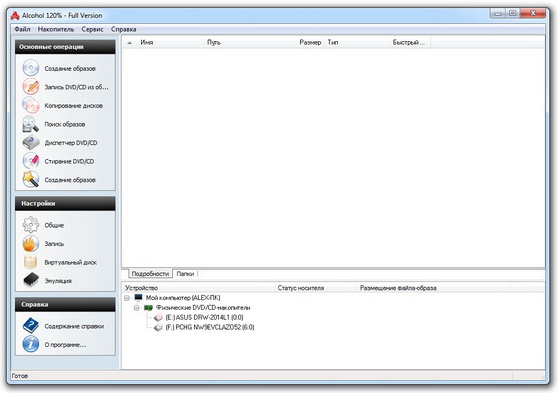Click the Содержание справки link text
Image resolution: width=560 pixels, height=393 pixels.
point(74,326)
